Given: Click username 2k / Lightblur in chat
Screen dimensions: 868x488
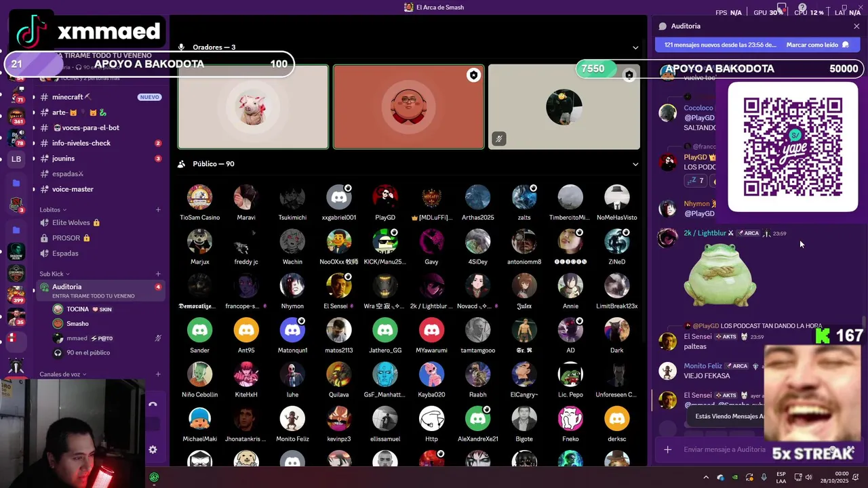Looking at the screenshot, I should [x=705, y=233].
